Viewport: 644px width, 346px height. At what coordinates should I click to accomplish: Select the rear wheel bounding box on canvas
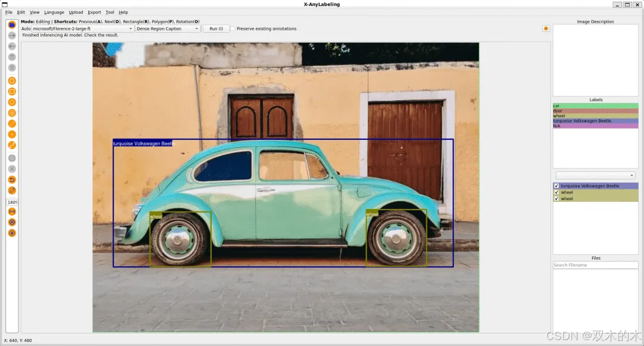point(180,239)
